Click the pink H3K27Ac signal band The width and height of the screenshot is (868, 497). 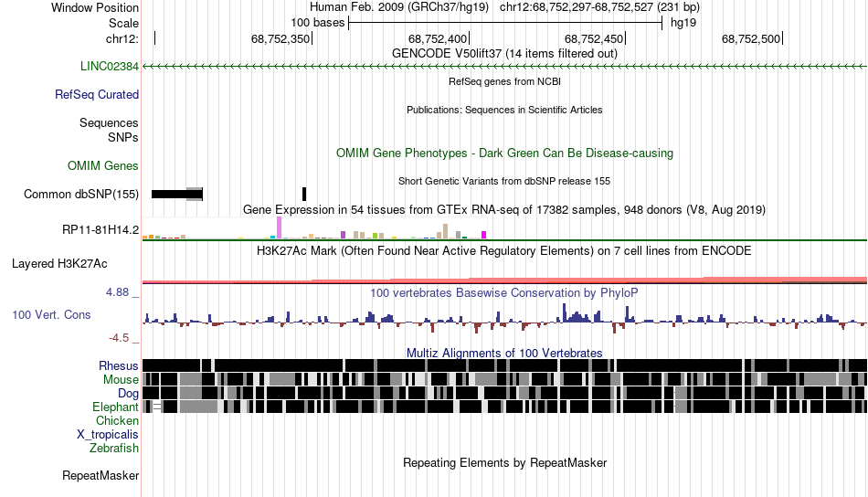[x=504, y=280]
